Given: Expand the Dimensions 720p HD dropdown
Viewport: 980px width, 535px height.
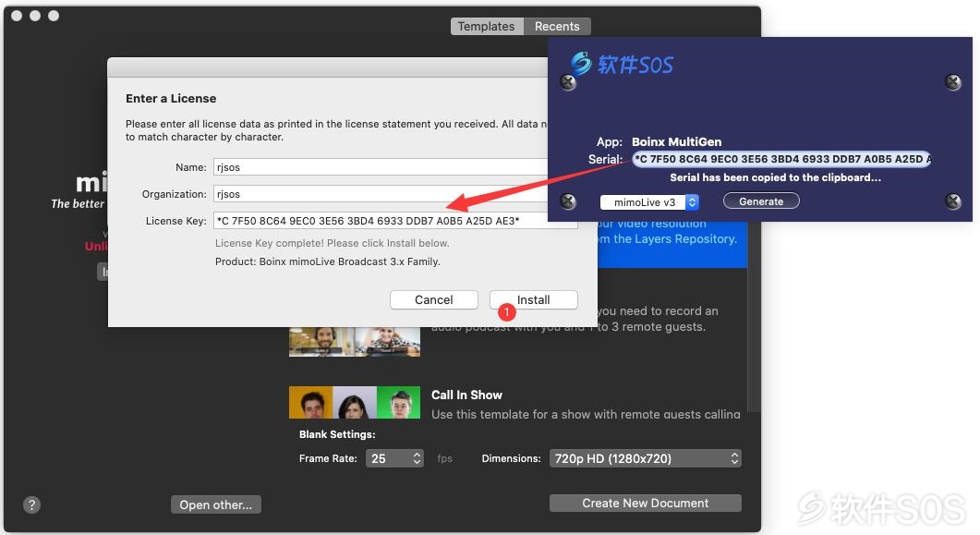Looking at the screenshot, I should 645,458.
